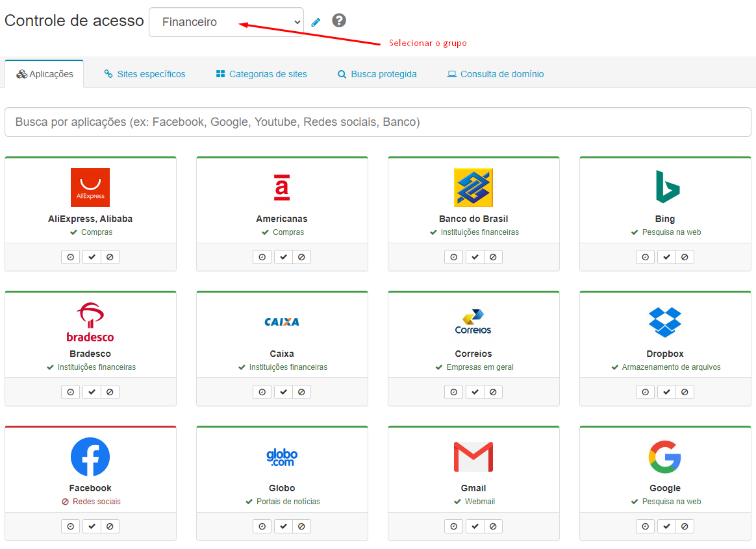756x549 pixels.
Task: Block Bradesco with the ban button
Action: coord(110,392)
